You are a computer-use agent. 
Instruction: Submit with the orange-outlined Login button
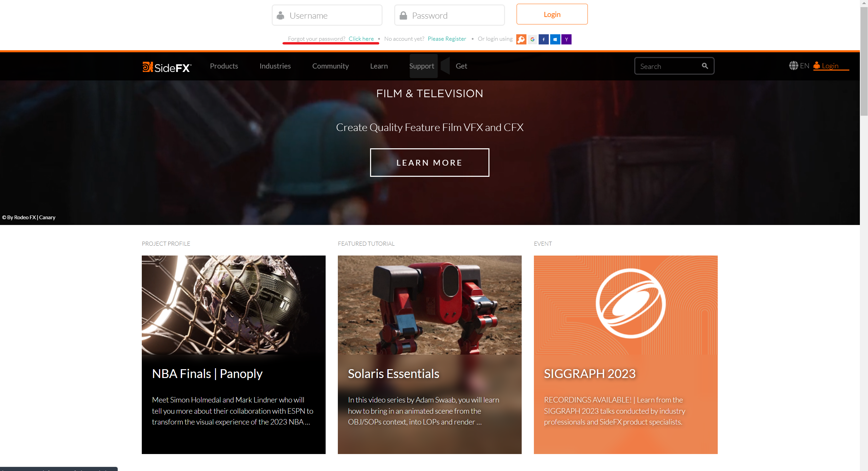[552, 14]
